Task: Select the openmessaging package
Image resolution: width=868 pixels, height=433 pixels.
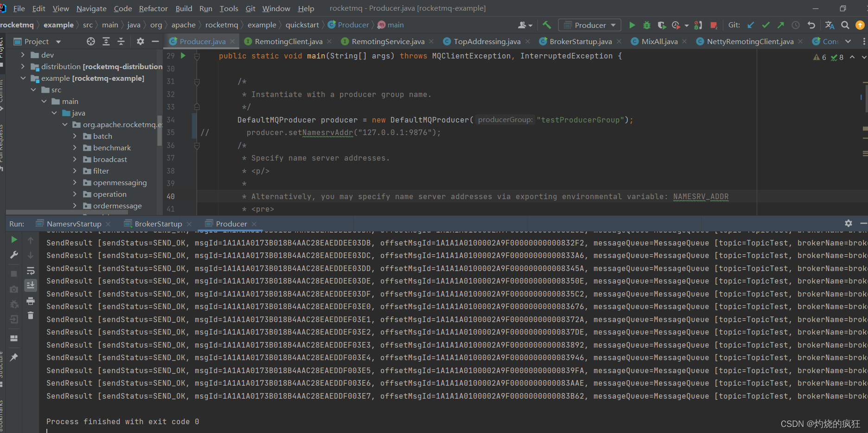Action: tap(120, 182)
